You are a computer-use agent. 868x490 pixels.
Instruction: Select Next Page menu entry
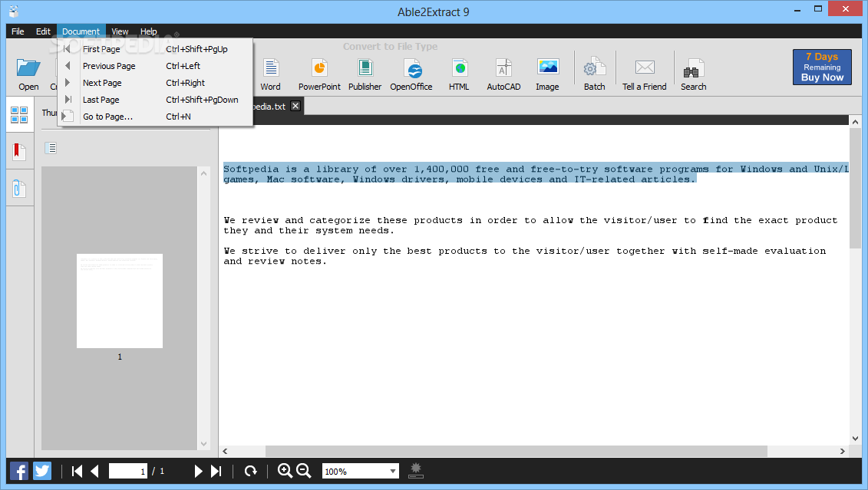(x=156, y=83)
